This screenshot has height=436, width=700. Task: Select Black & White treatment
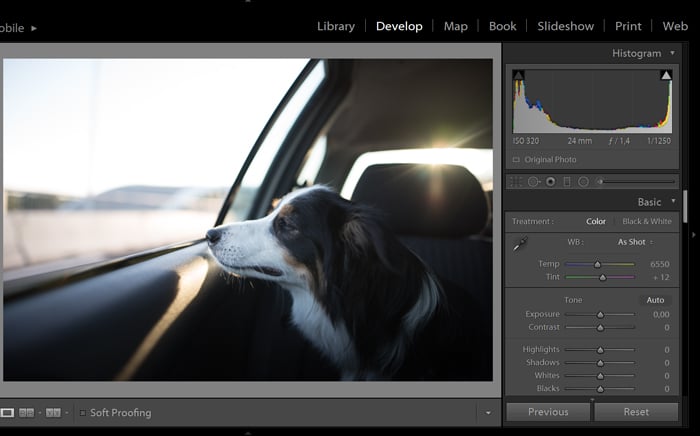647,221
